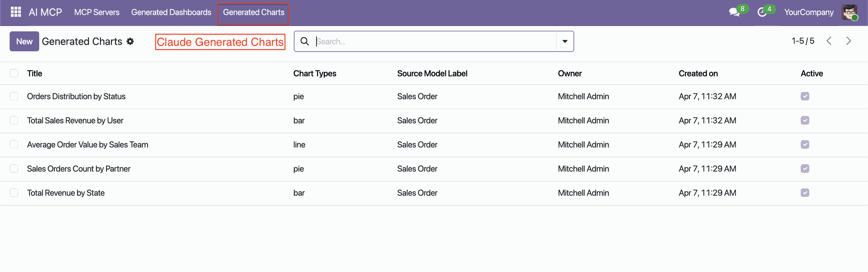Open the Sales Orders Count by Partner record
This screenshot has height=272, width=868.
click(79, 169)
